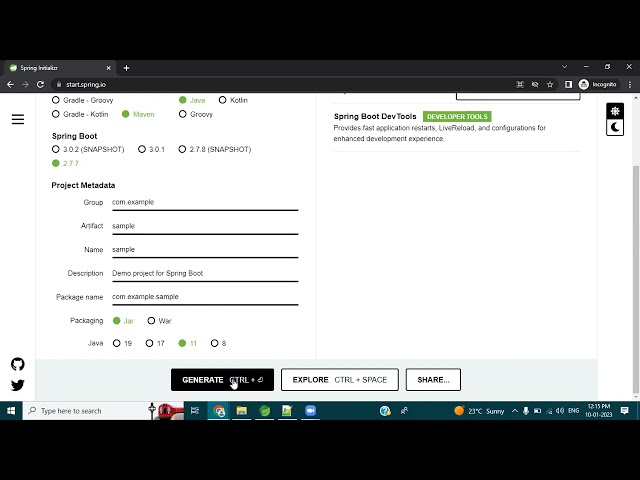Open the Twitter link icon
The width and height of the screenshot is (640, 480).
click(x=18, y=385)
